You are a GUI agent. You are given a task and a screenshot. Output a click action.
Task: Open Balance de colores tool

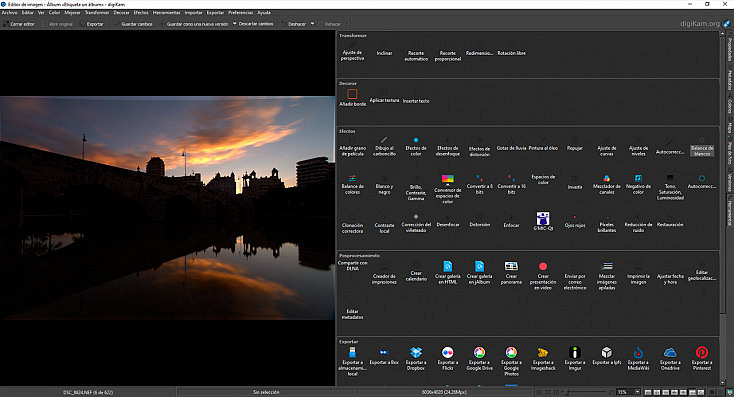coord(352,184)
